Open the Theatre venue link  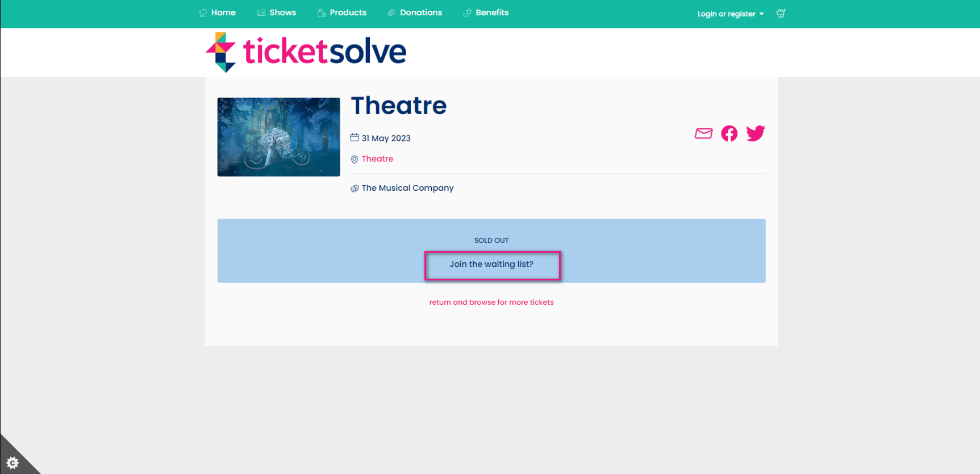click(377, 159)
